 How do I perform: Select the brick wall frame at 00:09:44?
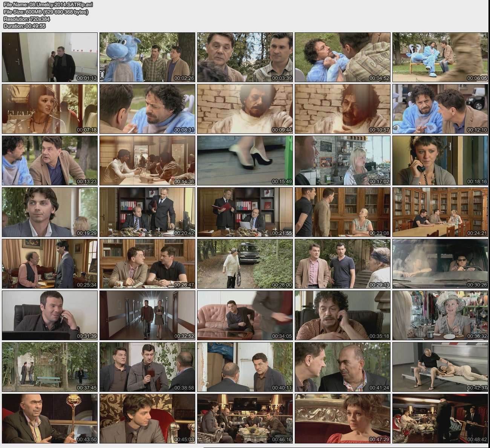245,109
